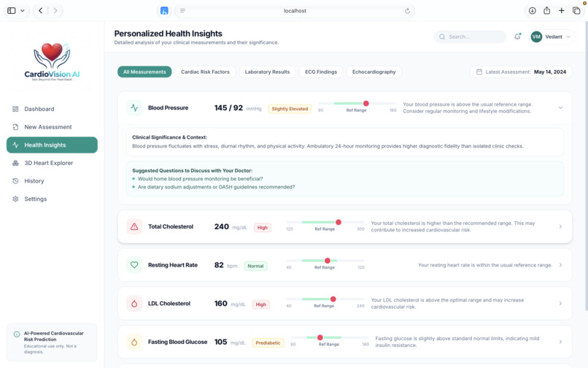Click the browser share icon

546,10
